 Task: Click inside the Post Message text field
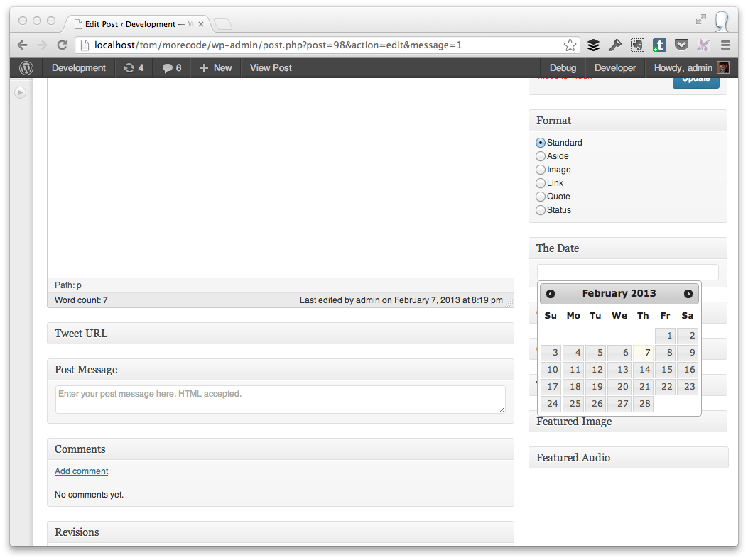click(x=280, y=399)
